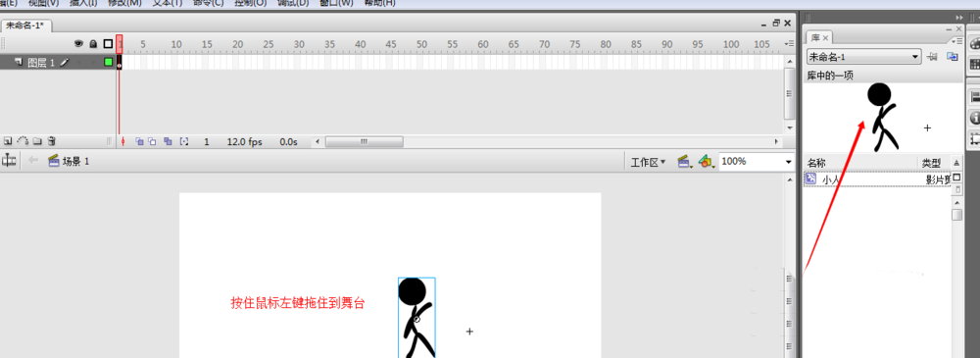This screenshot has height=358, width=980.
Task: Open the Info panel from the dock
Action: coord(974,118)
